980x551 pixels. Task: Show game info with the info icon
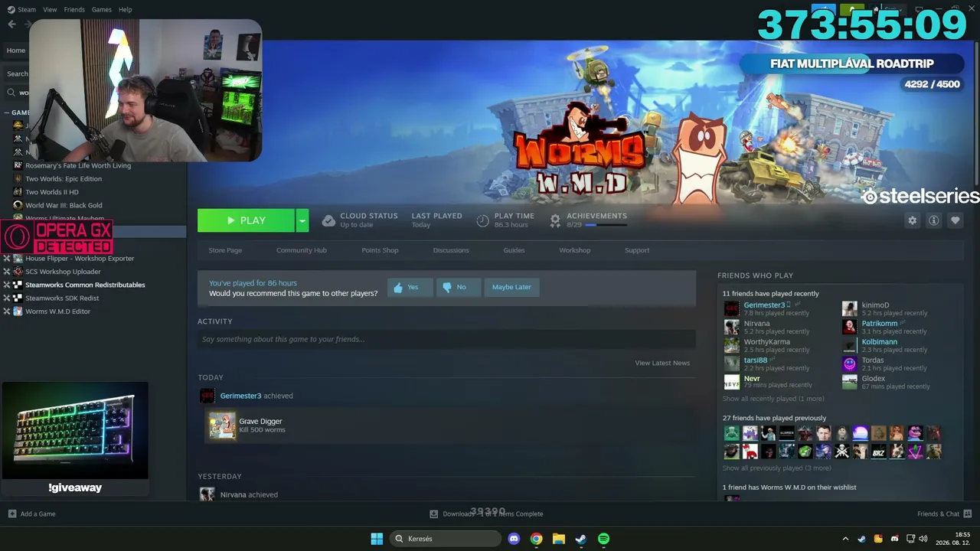[x=933, y=220]
